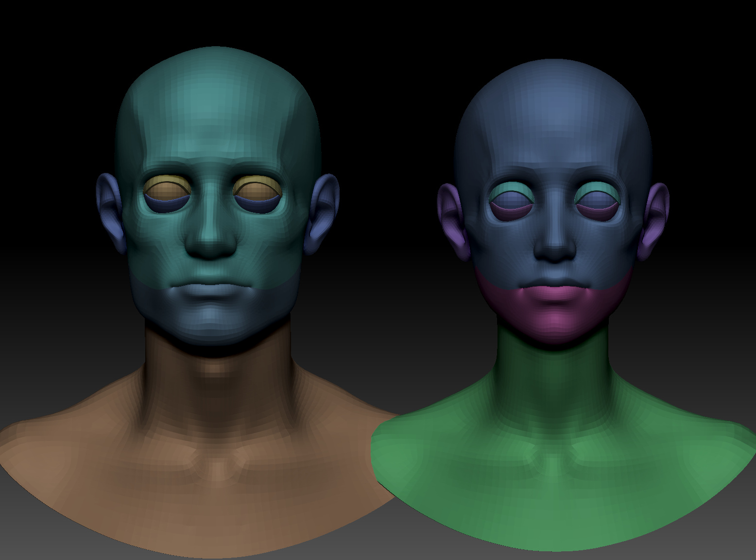Click the lips of the teal-faced head
This screenshot has width=756, height=560.
coord(214,291)
